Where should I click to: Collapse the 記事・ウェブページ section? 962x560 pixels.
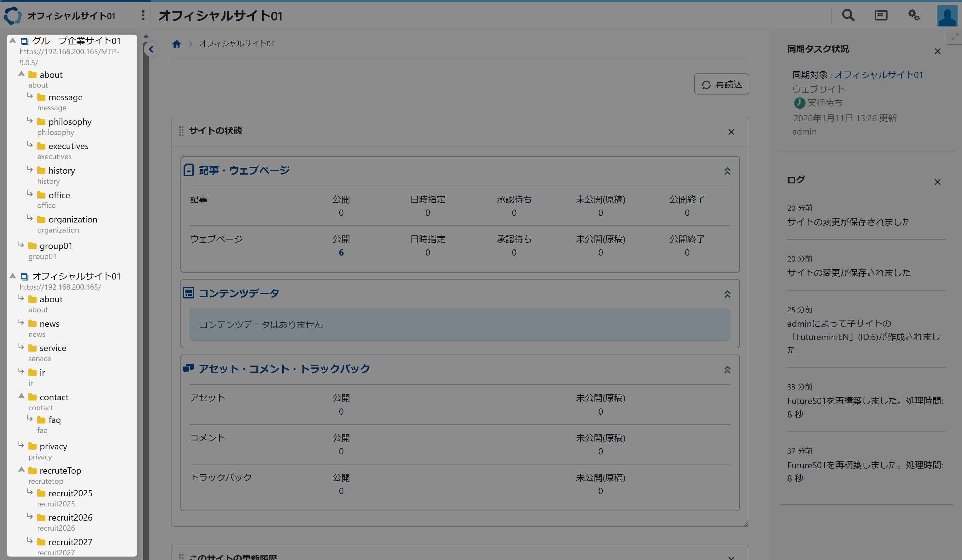coord(727,171)
